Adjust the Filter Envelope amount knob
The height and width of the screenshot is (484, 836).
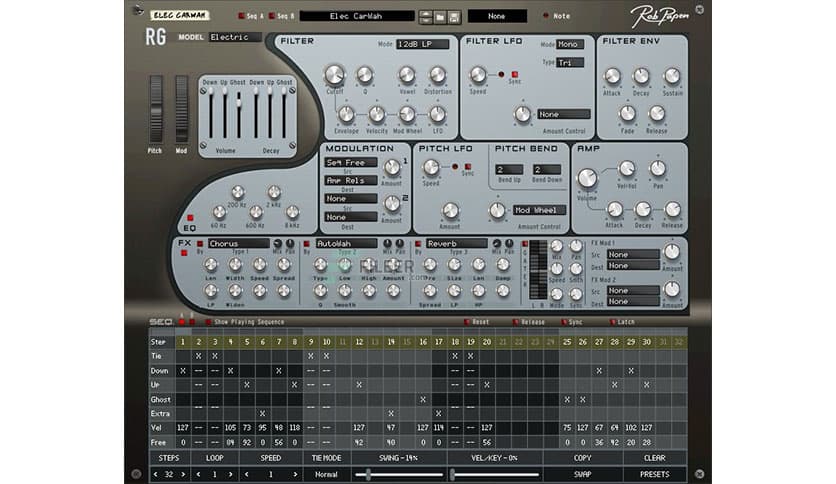click(346, 114)
